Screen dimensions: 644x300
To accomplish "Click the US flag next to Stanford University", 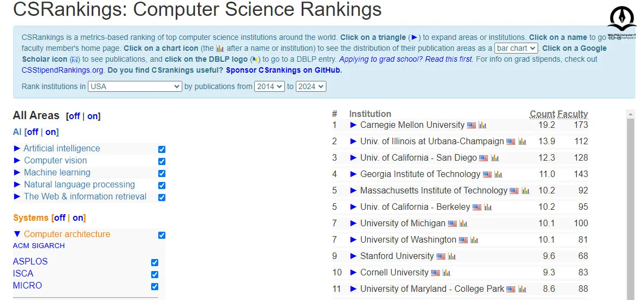I will 440,257.
